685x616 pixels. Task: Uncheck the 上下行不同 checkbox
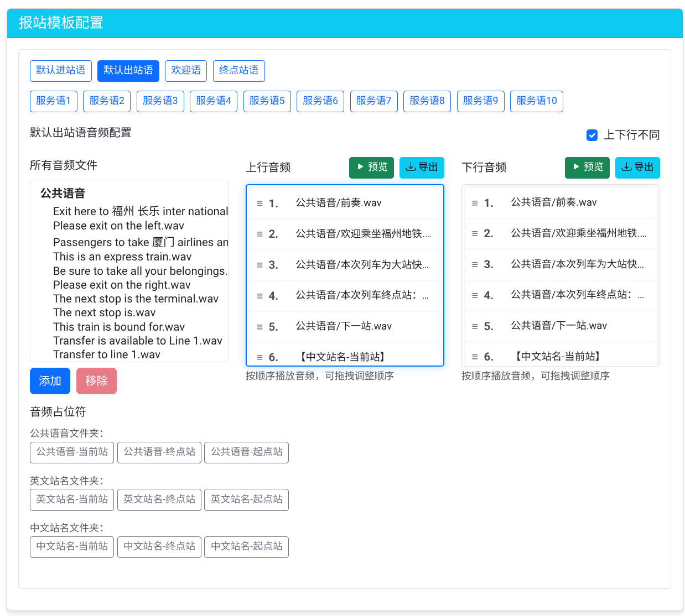592,135
